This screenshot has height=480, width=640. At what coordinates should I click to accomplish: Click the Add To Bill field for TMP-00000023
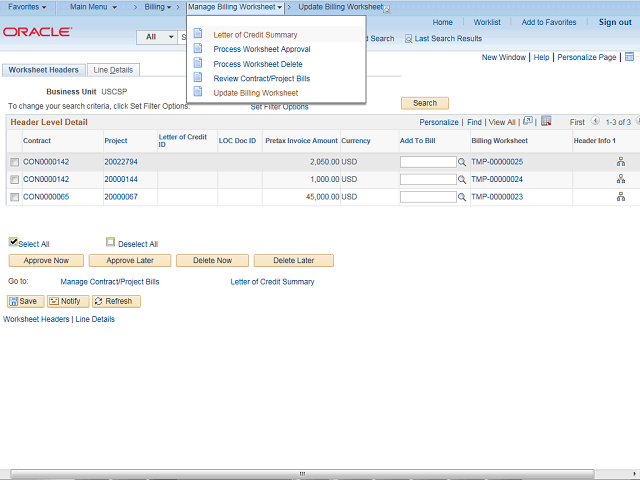428,197
